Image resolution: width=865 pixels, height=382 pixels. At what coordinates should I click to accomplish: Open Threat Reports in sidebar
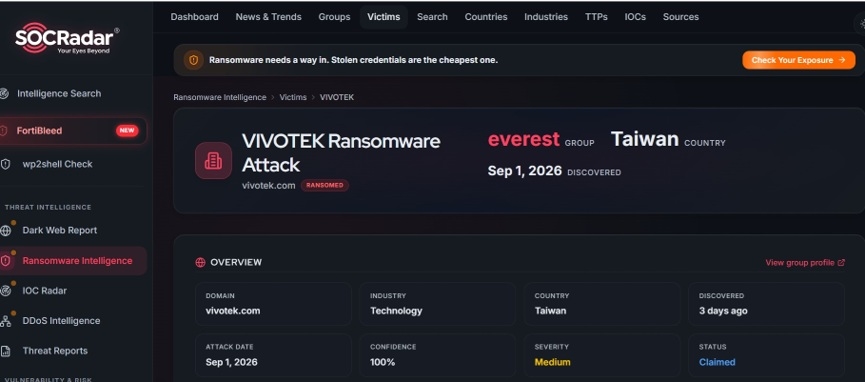[55, 351]
